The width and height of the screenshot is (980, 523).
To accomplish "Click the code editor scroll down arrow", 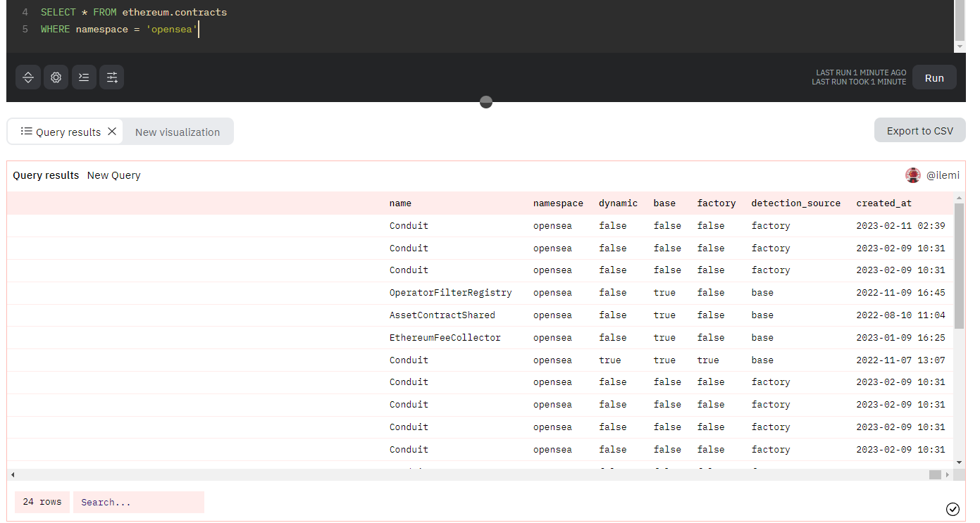I will coord(960,46).
